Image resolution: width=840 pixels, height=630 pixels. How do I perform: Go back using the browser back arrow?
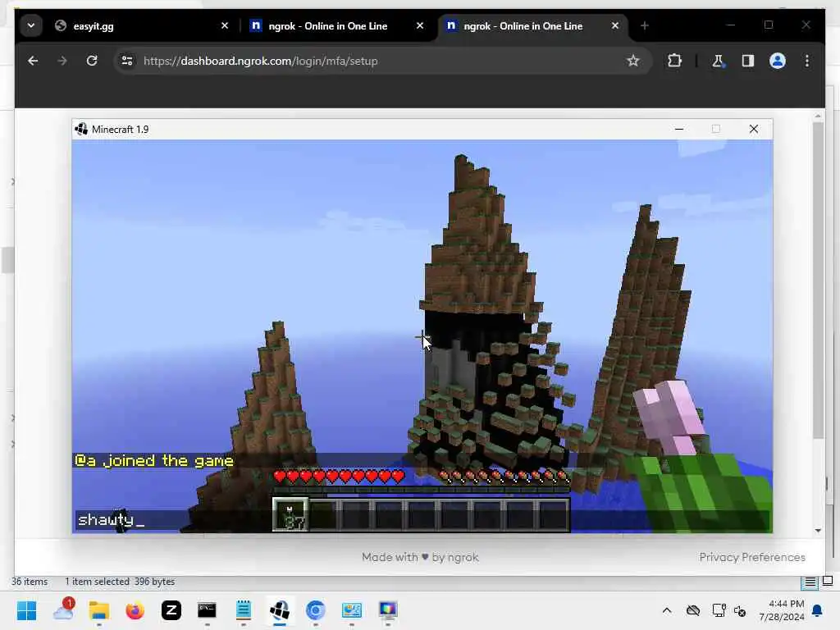coord(33,61)
